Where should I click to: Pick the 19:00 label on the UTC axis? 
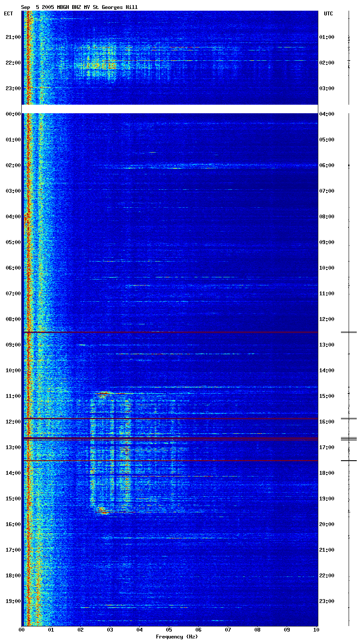[x=327, y=499]
